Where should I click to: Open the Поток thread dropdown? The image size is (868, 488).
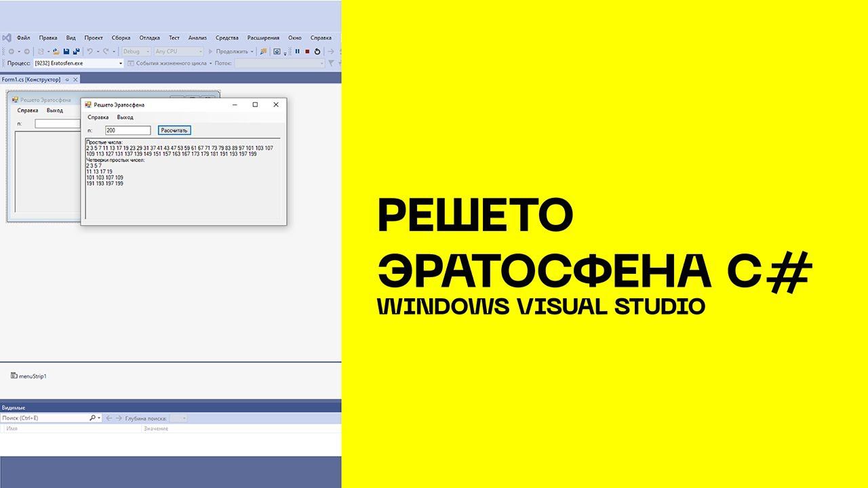(280, 63)
